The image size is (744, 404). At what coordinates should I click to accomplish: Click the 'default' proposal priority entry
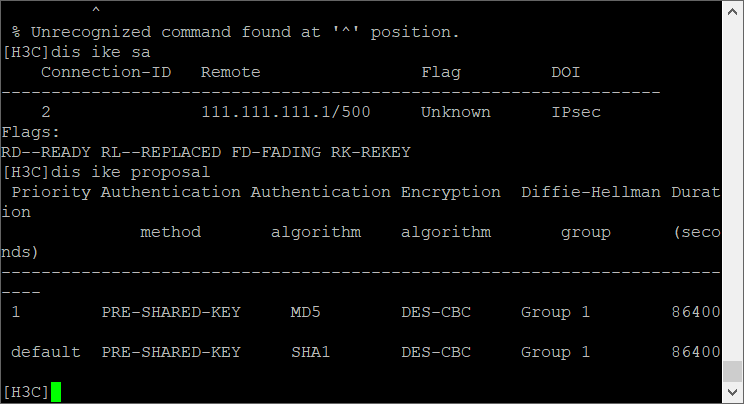(x=45, y=352)
